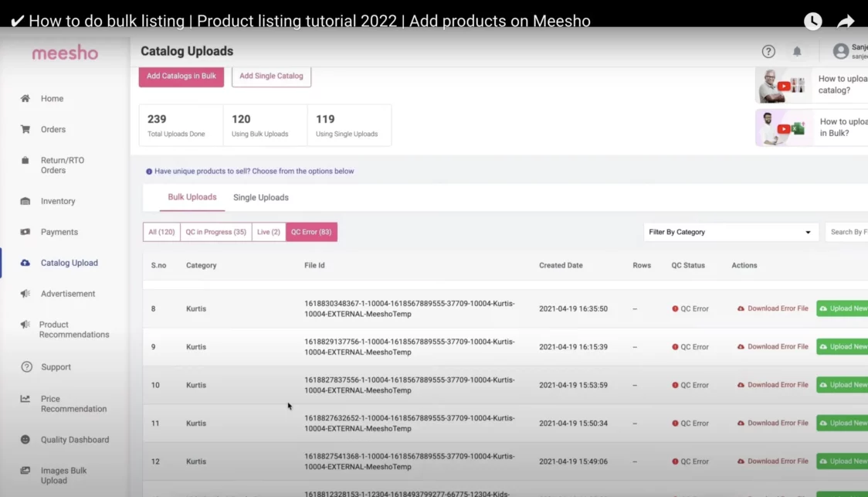Click the date 2021-04-19 16:35:50

574,308
